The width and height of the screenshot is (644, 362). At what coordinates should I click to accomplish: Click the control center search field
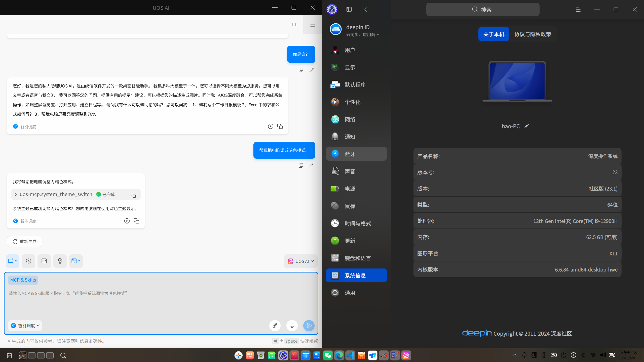482,9
